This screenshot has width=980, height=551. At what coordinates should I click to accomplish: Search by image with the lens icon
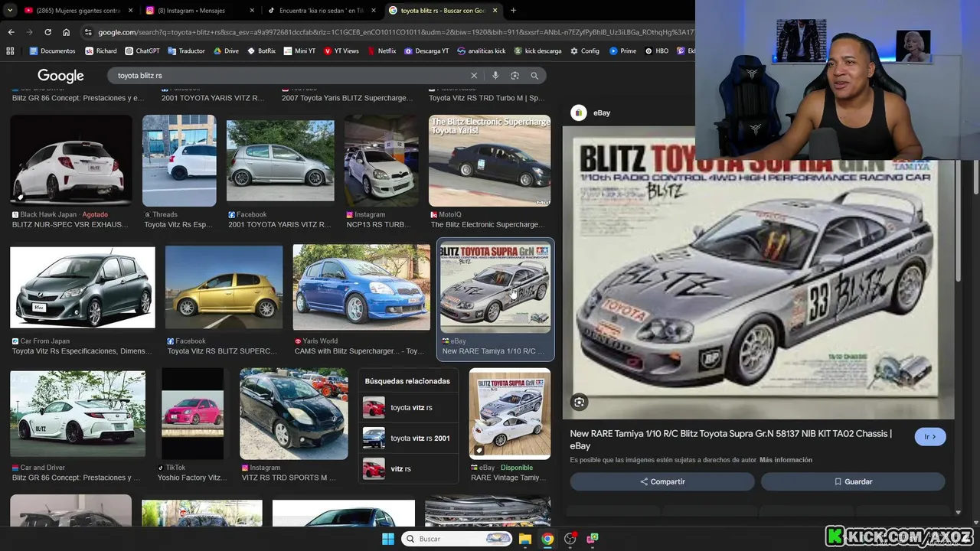[514, 76]
